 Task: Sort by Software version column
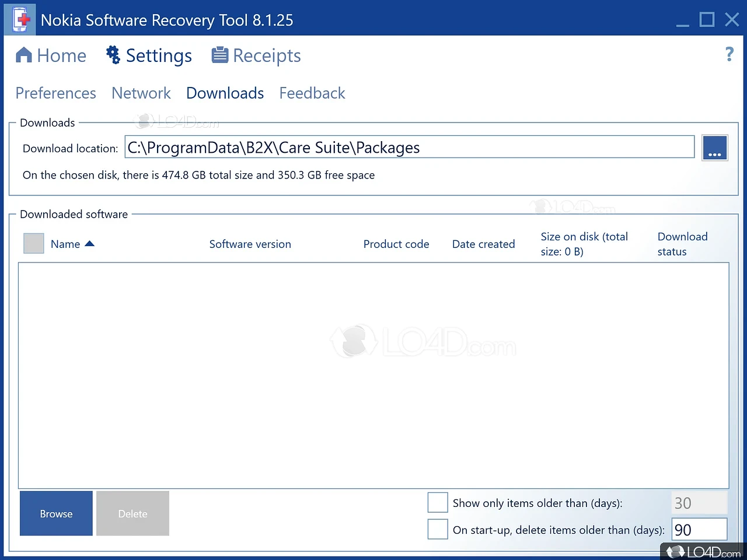(250, 244)
